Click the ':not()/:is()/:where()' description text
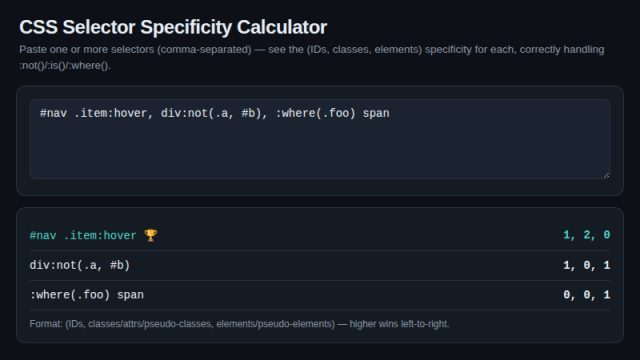This screenshot has height=360, width=640. (64, 65)
